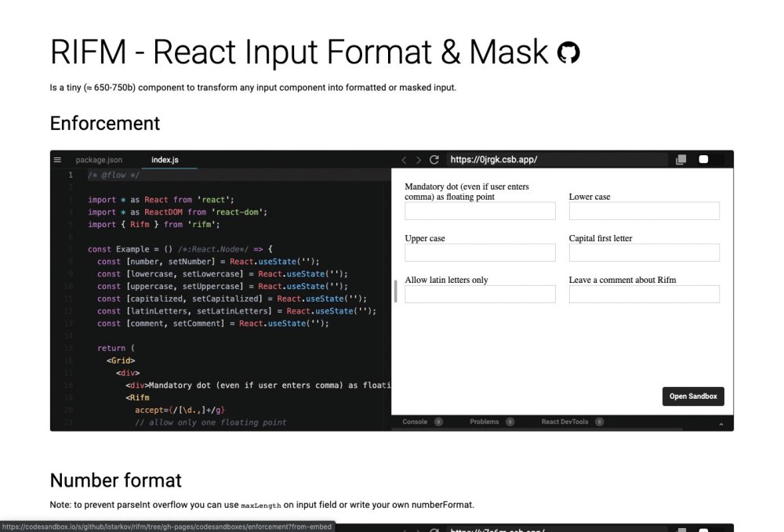Click the Open Sandbox button
The image size is (784, 532).
(x=693, y=396)
